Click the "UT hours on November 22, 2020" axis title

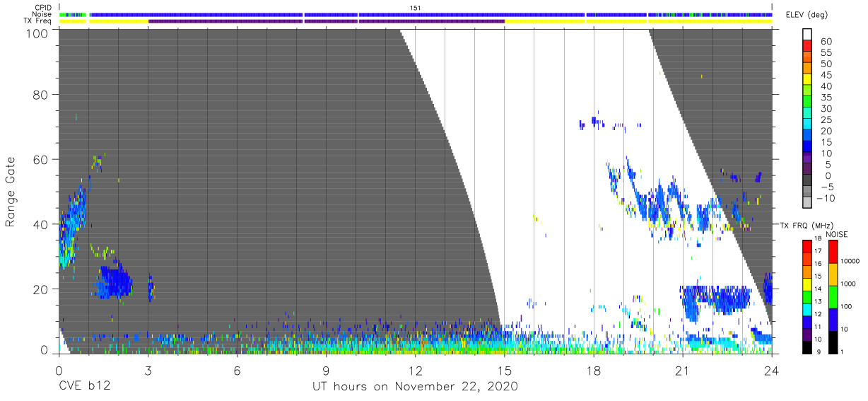[x=416, y=387]
